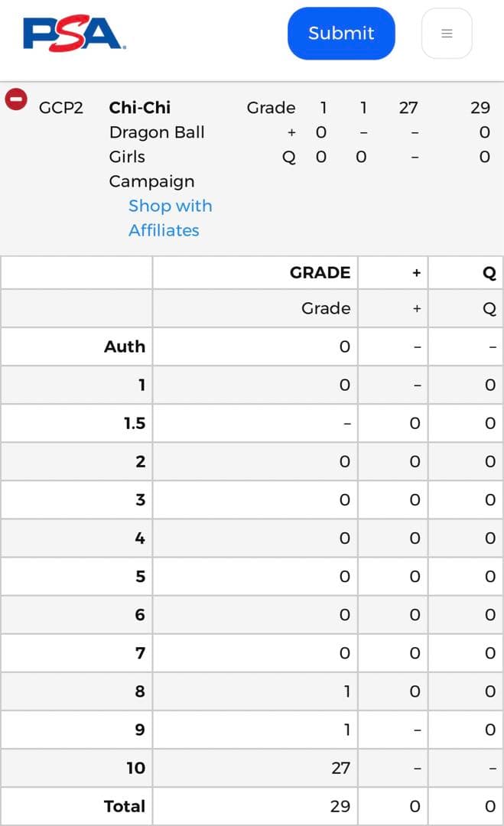Click the grade 7 row label

coord(140,653)
